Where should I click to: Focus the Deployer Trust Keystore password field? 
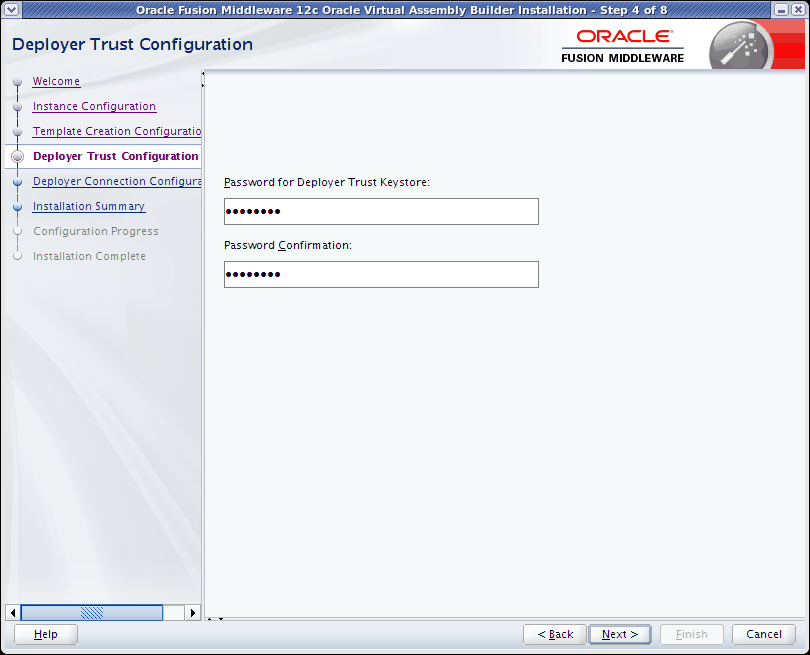(x=381, y=211)
